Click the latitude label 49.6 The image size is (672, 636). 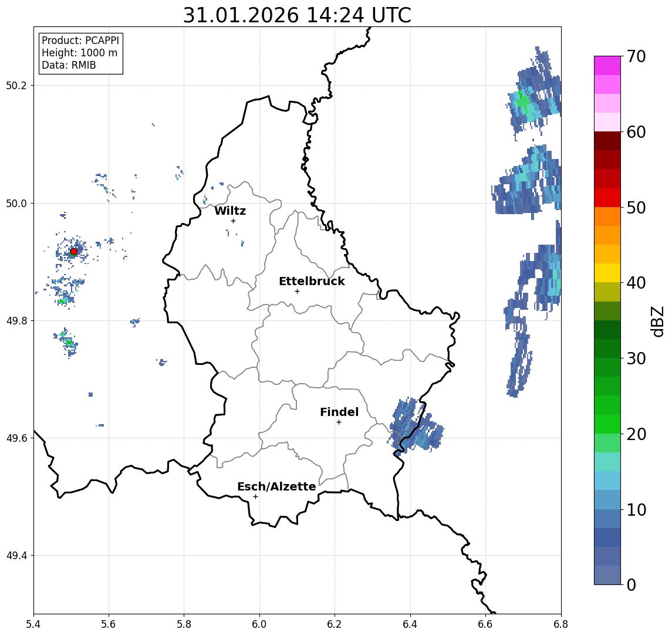pyautogui.click(x=16, y=438)
